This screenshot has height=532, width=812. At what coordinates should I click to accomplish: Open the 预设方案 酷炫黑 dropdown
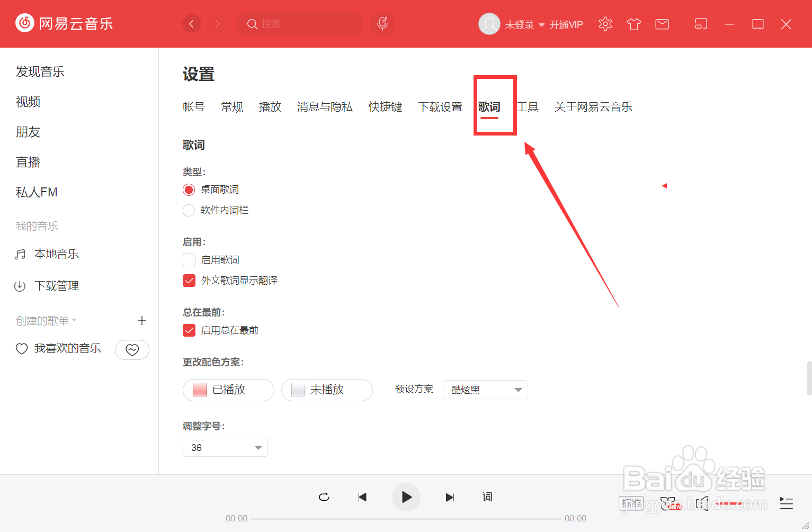click(485, 390)
